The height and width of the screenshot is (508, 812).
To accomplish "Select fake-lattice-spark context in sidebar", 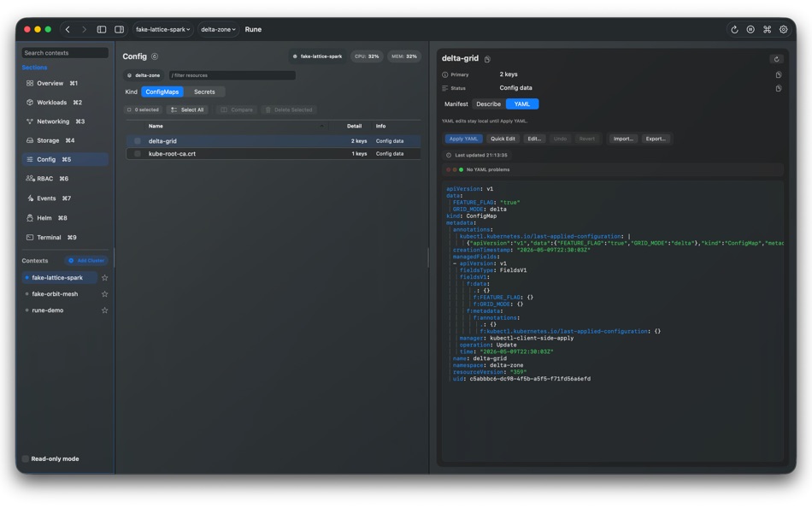I will [x=60, y=278].
